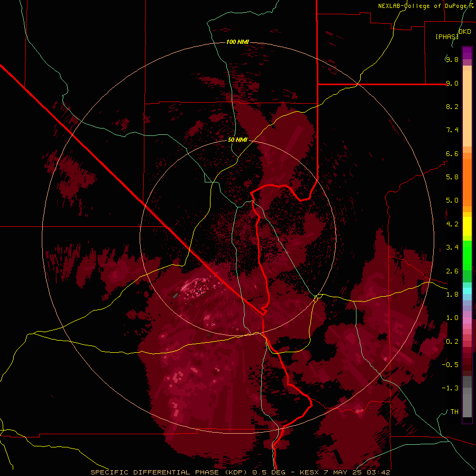Click the 9.0 color scale value
476x476 pixels.
pos(452,83)
